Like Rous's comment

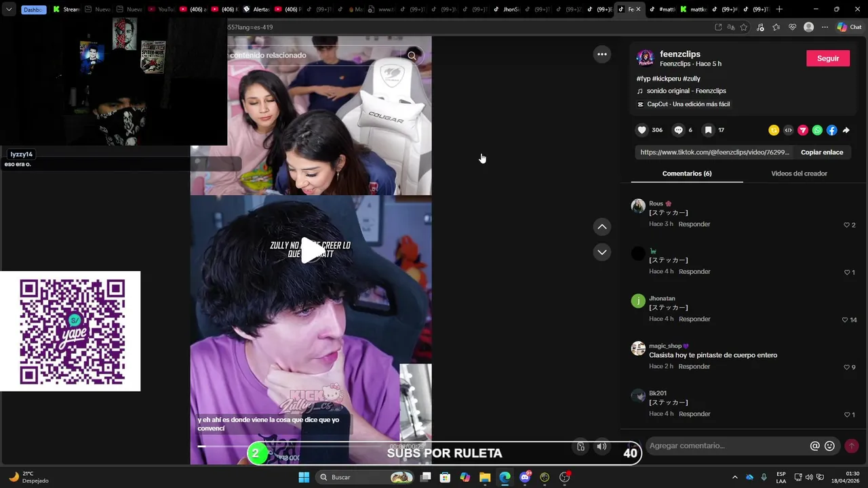point(846,225)
